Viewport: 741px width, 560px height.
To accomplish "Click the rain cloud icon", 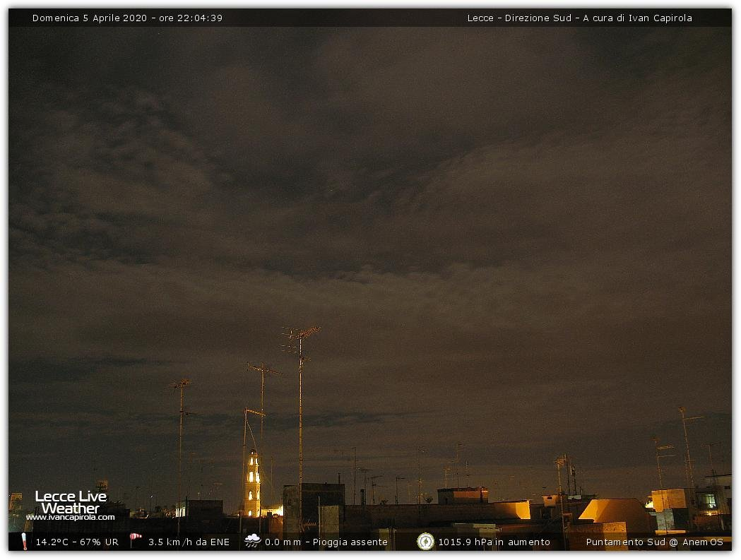I will [x=253, y=541].
